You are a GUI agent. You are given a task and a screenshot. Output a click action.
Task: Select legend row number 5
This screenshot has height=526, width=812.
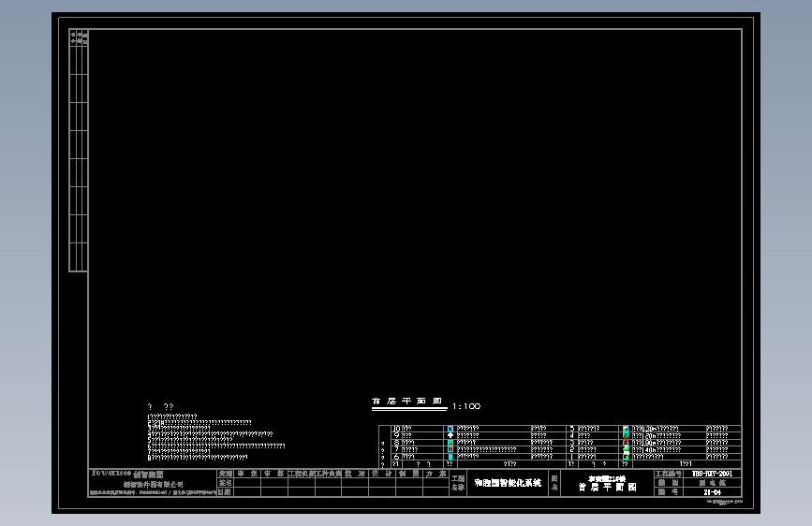point(571,429)
